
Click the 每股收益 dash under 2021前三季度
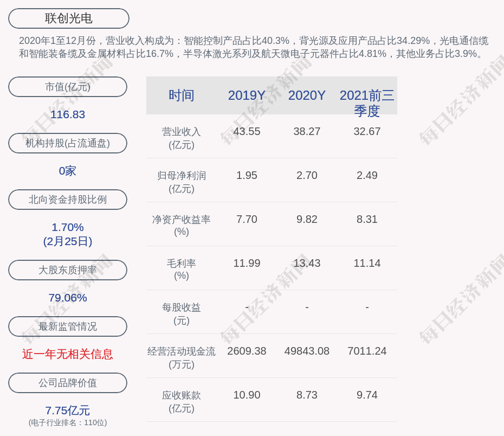(367, 307)
